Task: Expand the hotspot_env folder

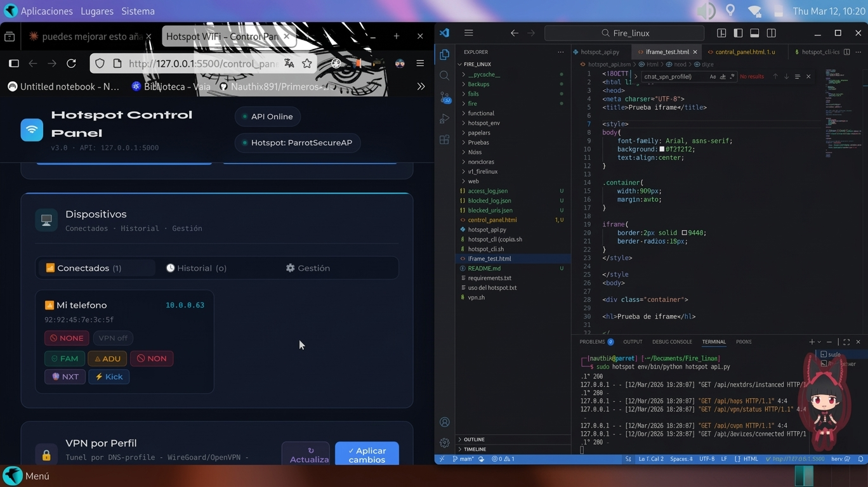Action: (x=483, y=122)
